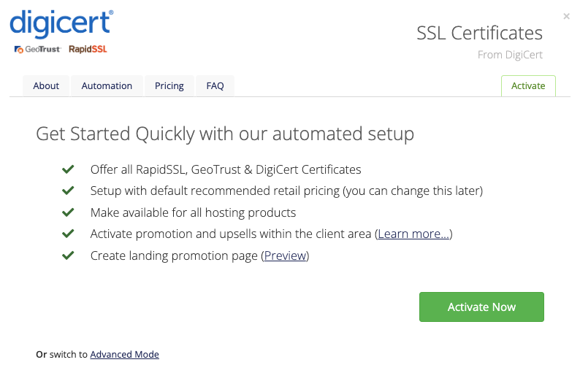Screen dimensions: 580x392
Task: Click text Offer all RapidSSL, GeoTrust & DigiCert
Action: (226, 169)
